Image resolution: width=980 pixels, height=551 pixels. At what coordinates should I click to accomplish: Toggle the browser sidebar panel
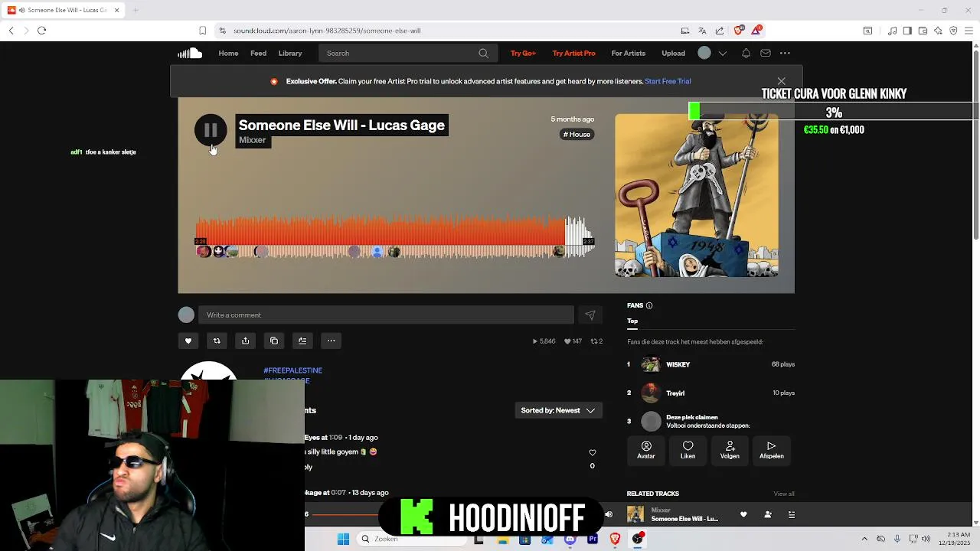[x=907, y=31]
